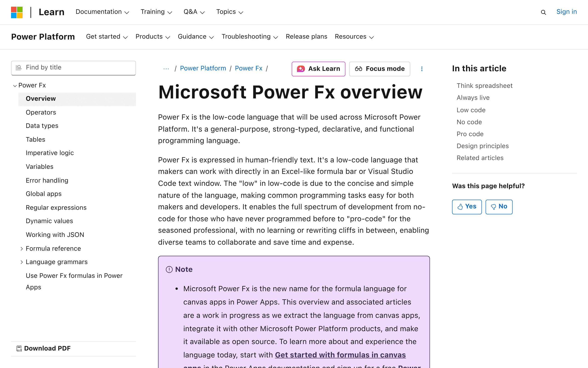Click the Power Platform heading link
This screenshot has width=588, height=368.
coord(43,37)
